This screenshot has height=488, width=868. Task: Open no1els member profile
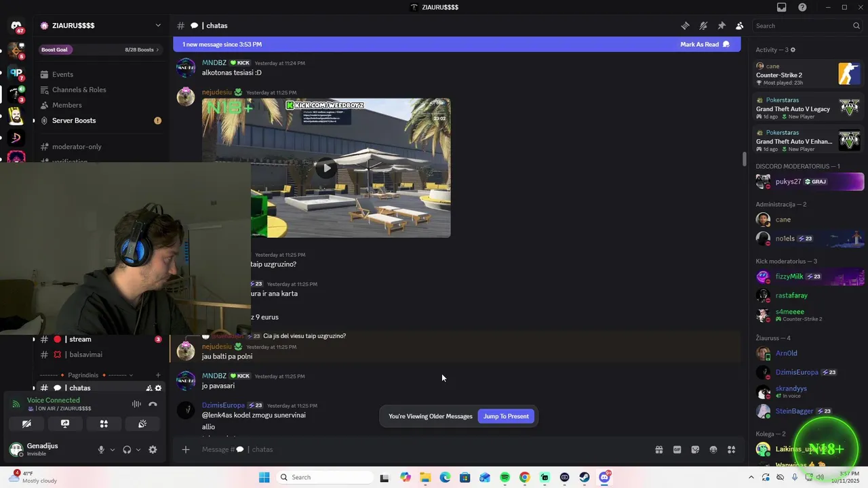click(x=810, y=239)
